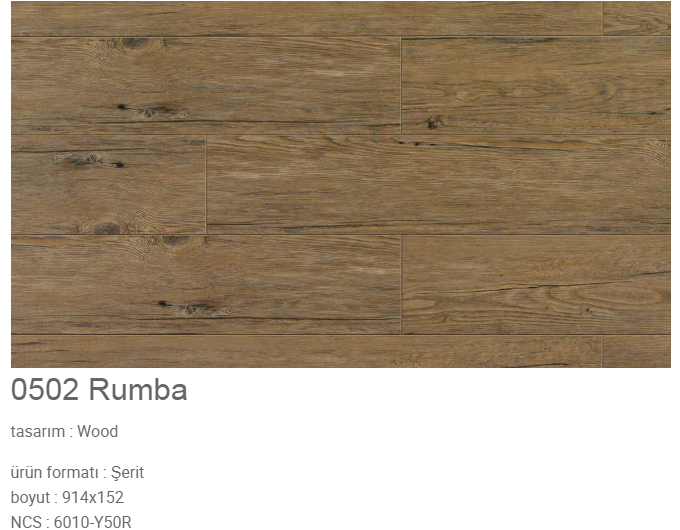Click the wide middle plank with light grain
This screenshot has height=530, width=680.
coord(438,185)
